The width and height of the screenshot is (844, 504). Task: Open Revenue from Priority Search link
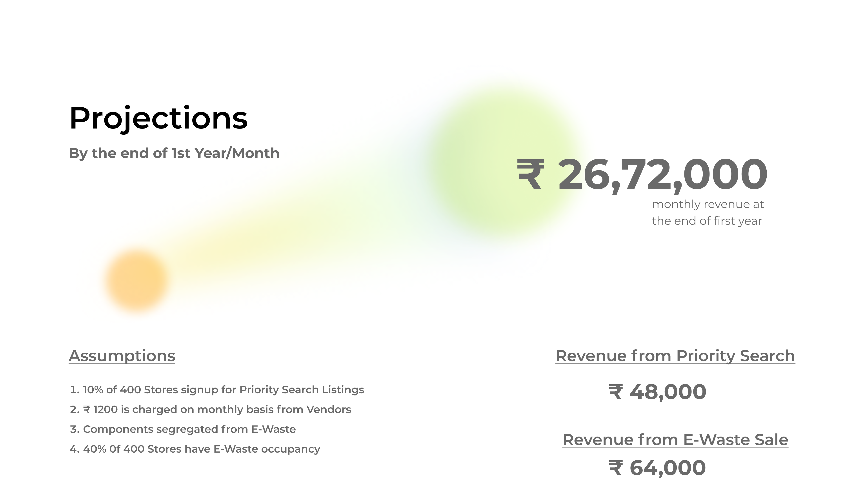(675, 356)
